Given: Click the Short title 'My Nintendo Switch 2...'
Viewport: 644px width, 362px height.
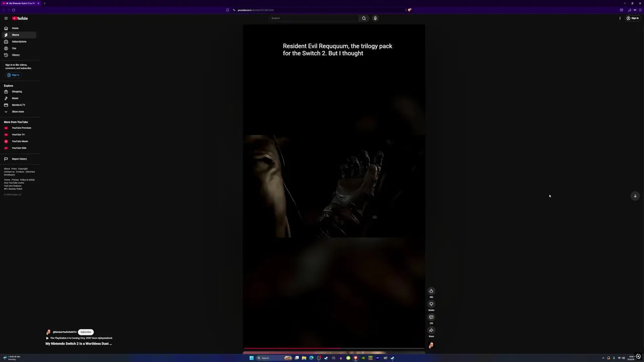Looking at the screenshot, I should click(78, 343).
